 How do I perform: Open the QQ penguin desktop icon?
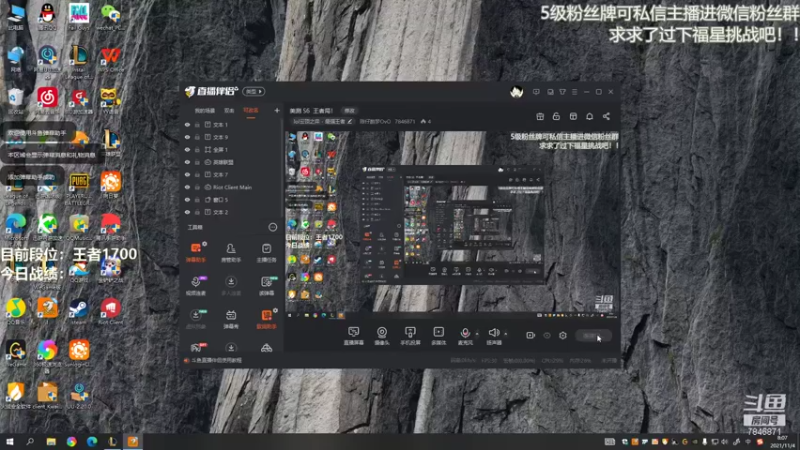47,16
